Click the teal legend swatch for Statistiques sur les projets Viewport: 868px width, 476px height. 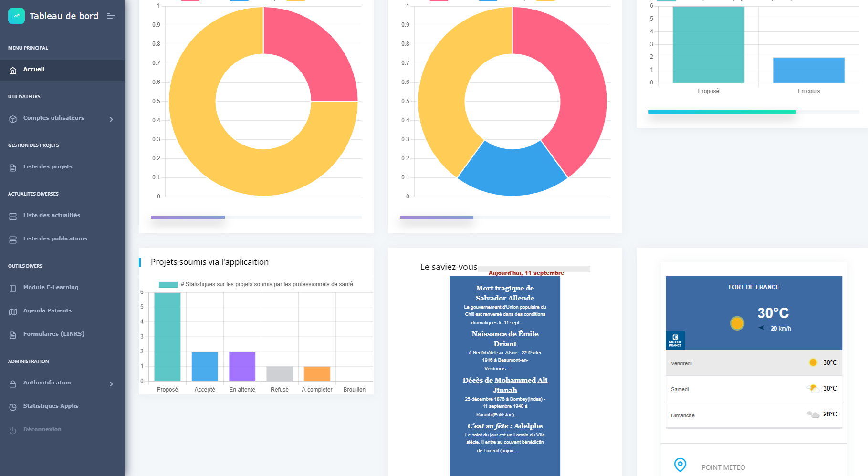pyautogui.click(x=168, y=284)
